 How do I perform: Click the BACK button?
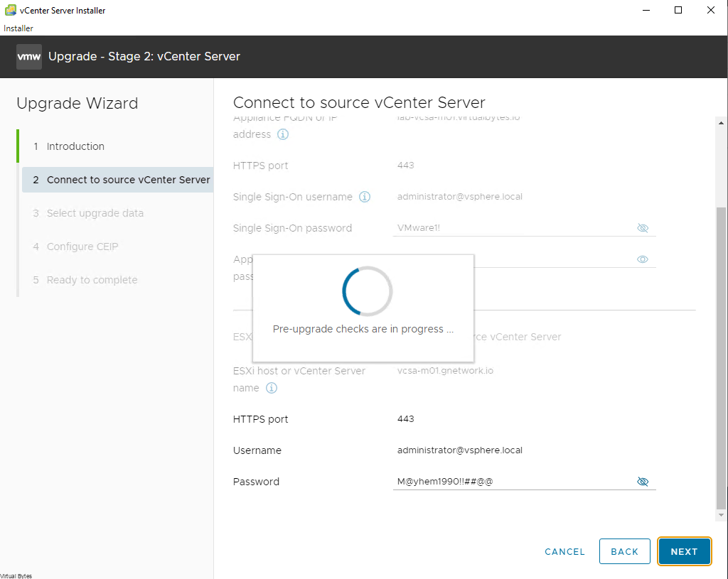point(624,551)
